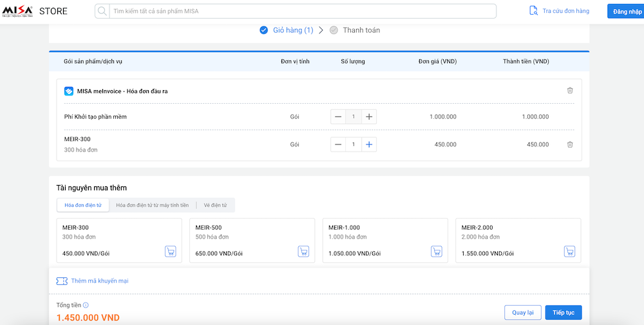
Task: Click the MEIR-1.000 resource card
Action: [385, 241]
